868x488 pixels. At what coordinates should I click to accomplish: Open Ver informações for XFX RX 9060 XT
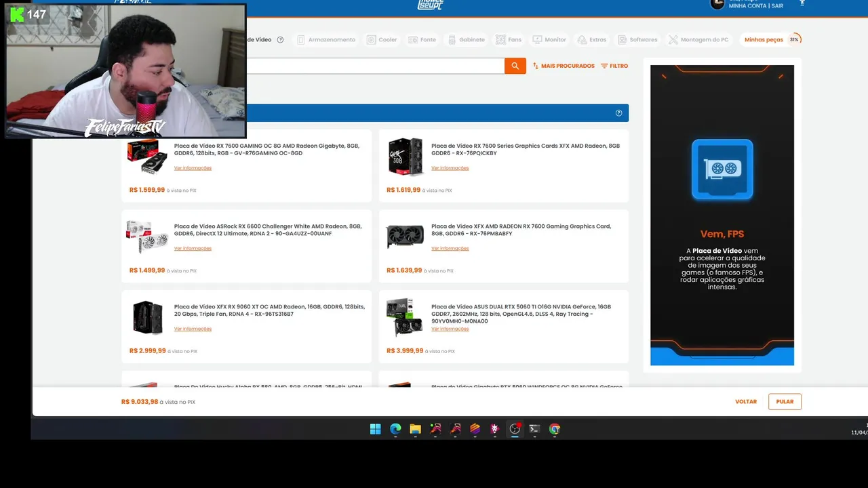point(193,329)
